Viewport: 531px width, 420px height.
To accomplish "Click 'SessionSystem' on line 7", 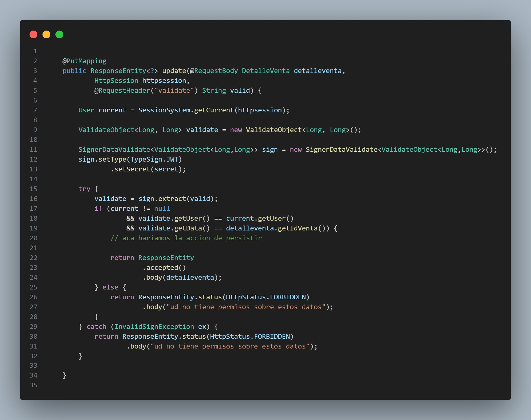I will click(164, 110).
